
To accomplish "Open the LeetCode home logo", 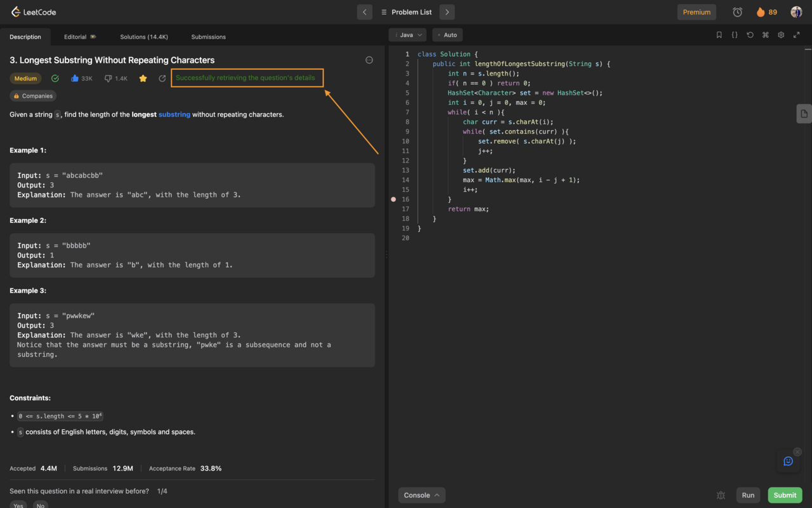I will point(33,12).
